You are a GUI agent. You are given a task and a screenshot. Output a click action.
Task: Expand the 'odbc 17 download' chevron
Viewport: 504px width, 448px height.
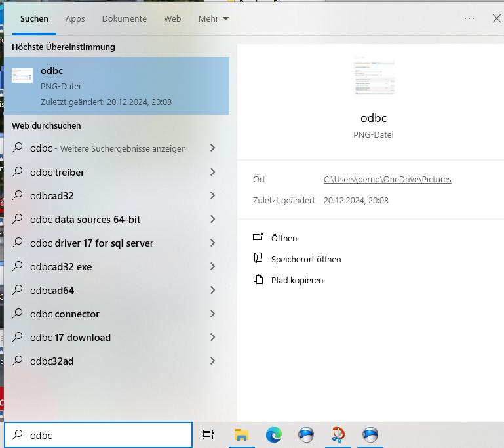(x=212, y=337)
